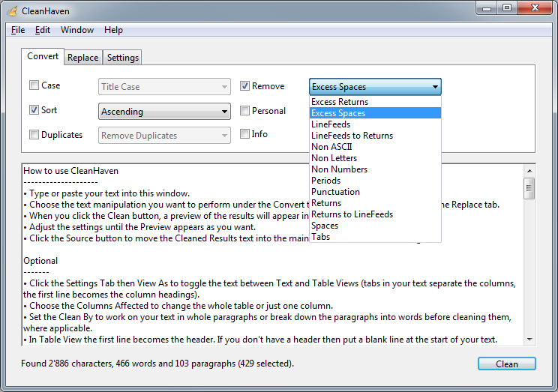Switch to the Convert tab
This screenshot has height=392, width=558.
pyautogui.click(x=43, y=56)
